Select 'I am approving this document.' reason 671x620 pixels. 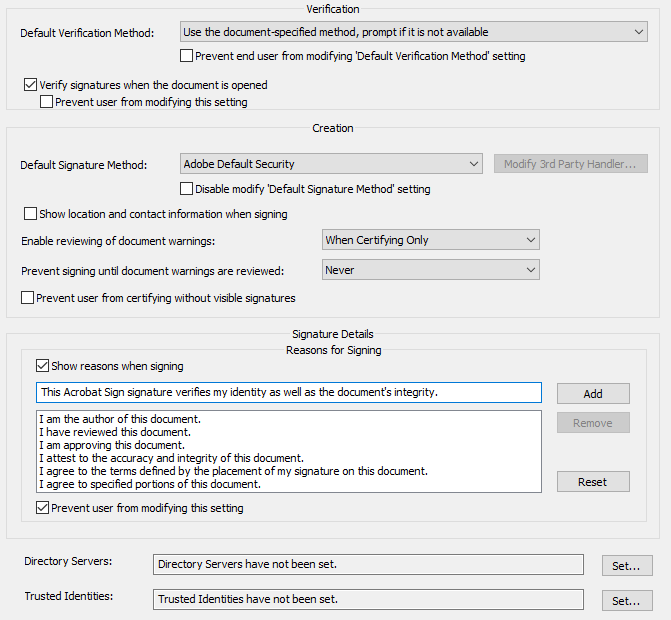pos(111,445)
